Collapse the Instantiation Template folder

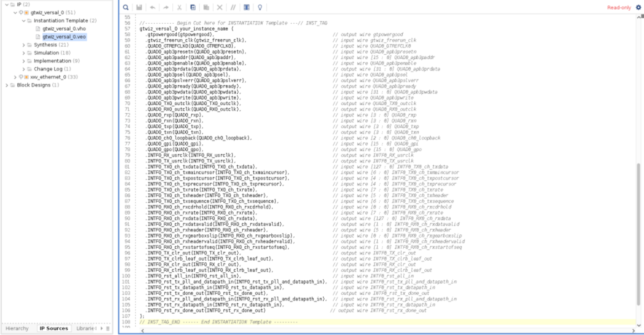click(24, 21)
